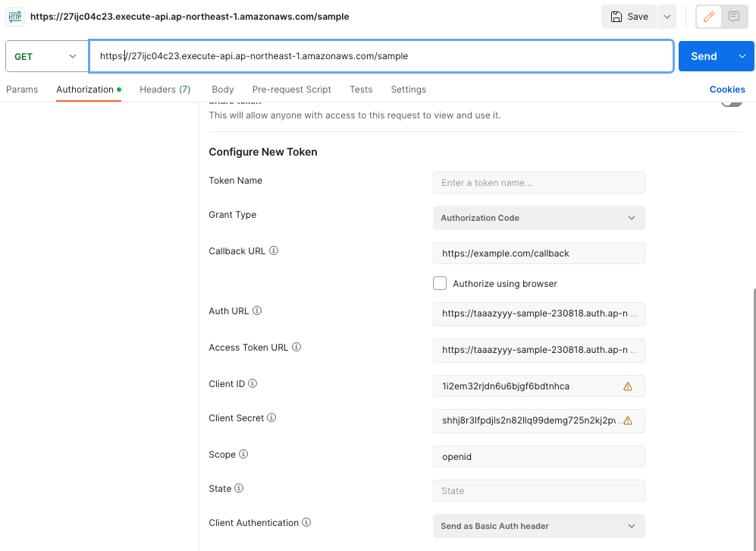Toggle the Share Token switch
This screenshot has height=551, width=756.
point(729,99)
